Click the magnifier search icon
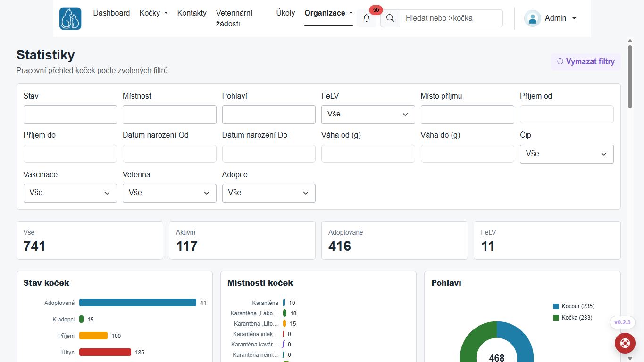This screenshot has height=362, width=644. (x=390, y=18)
